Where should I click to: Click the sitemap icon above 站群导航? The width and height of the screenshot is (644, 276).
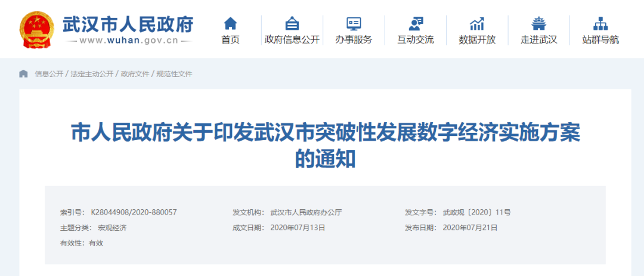(x=600, y=23)
